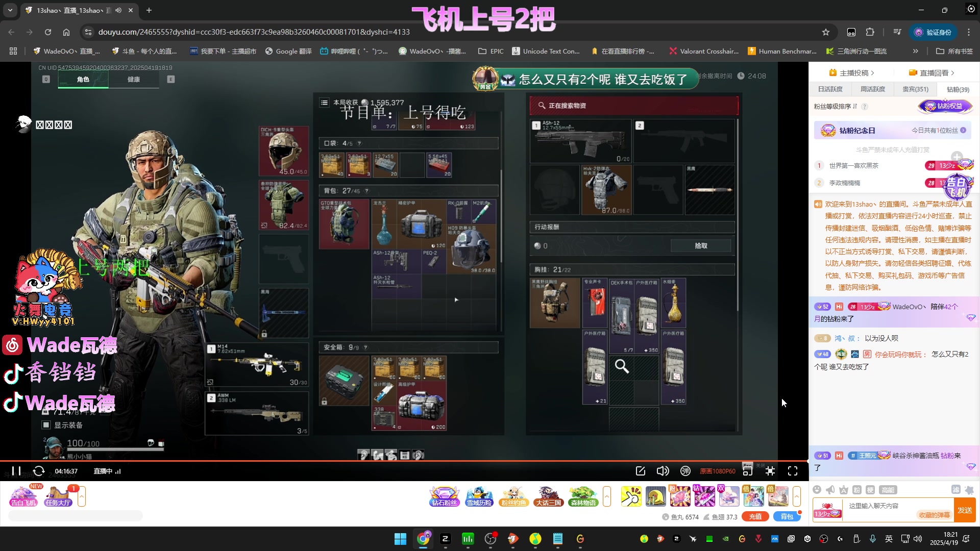Viewport: 980px width, 551px height.
Task: Open the browser extensions puzzle icon
Action: pos(870,32)
